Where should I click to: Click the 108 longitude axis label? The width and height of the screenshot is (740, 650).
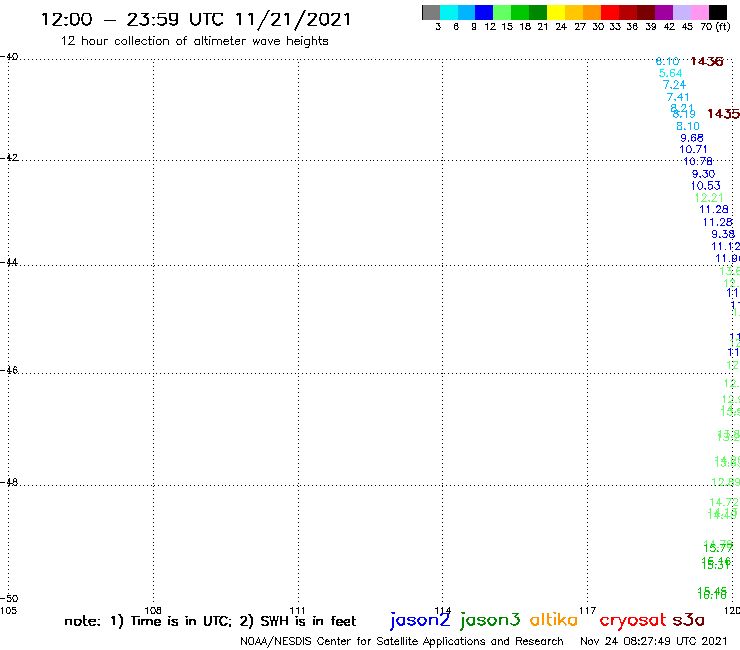point(153,610)
